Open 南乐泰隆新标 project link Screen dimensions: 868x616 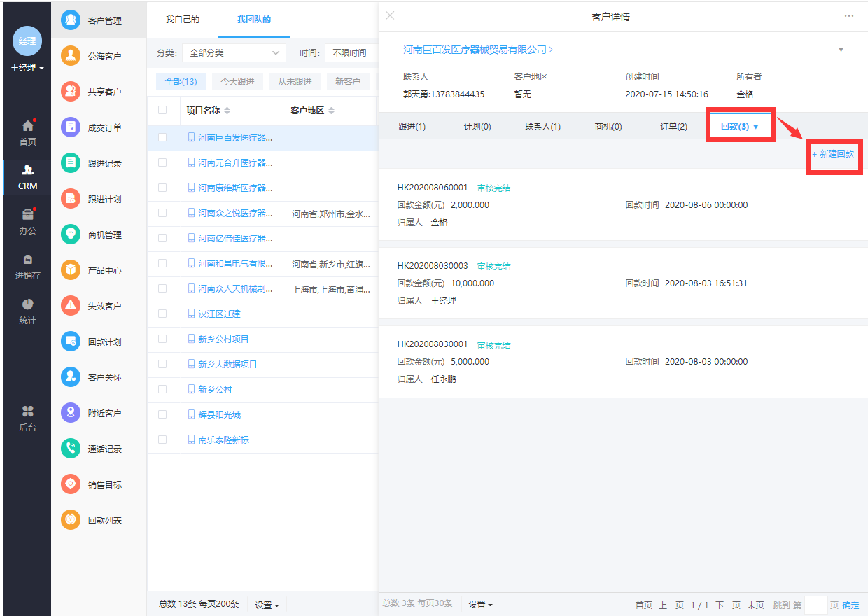coord(223,440)
